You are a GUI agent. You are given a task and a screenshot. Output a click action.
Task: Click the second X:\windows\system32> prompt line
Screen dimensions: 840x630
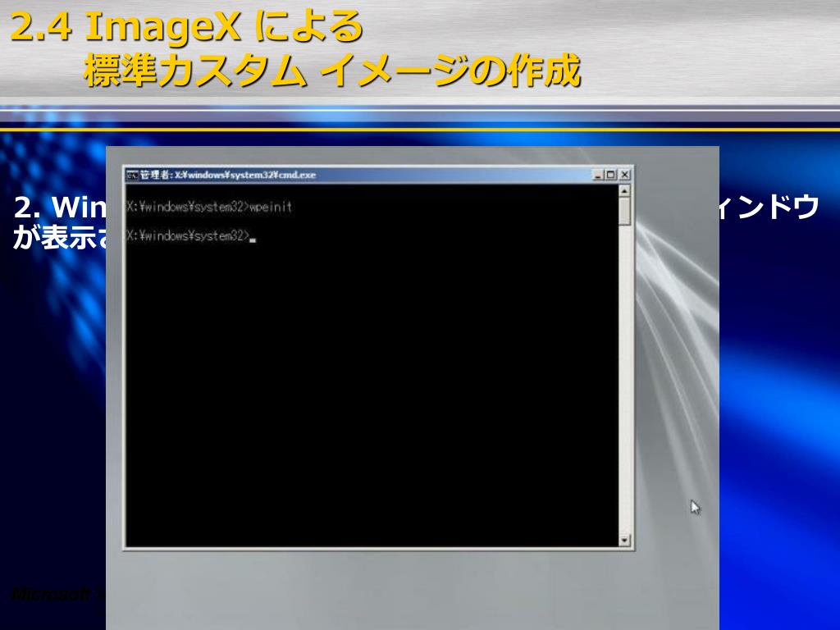pos(188,235)
